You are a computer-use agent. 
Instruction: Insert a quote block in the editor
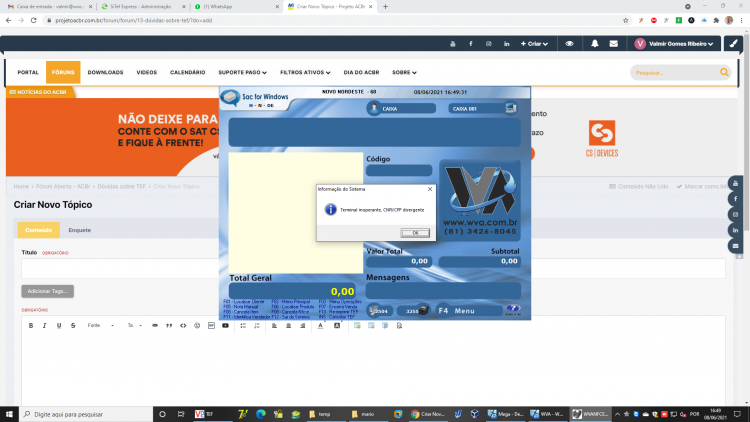click(169, 325)
